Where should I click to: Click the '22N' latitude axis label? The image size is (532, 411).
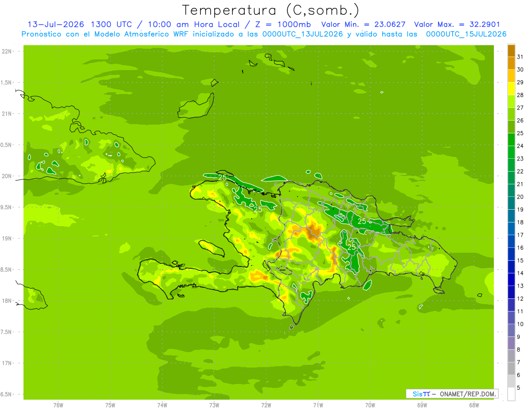click(7, 51)
